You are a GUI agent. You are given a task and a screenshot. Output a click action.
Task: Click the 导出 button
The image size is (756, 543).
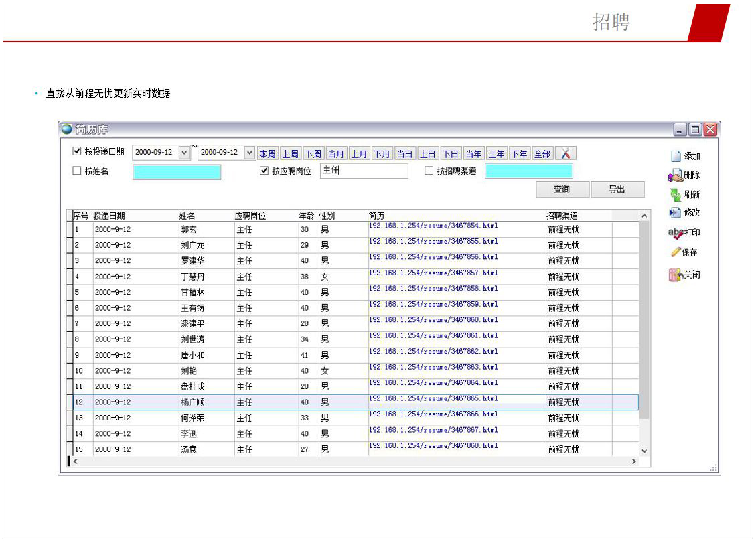(x=617, y=189)
